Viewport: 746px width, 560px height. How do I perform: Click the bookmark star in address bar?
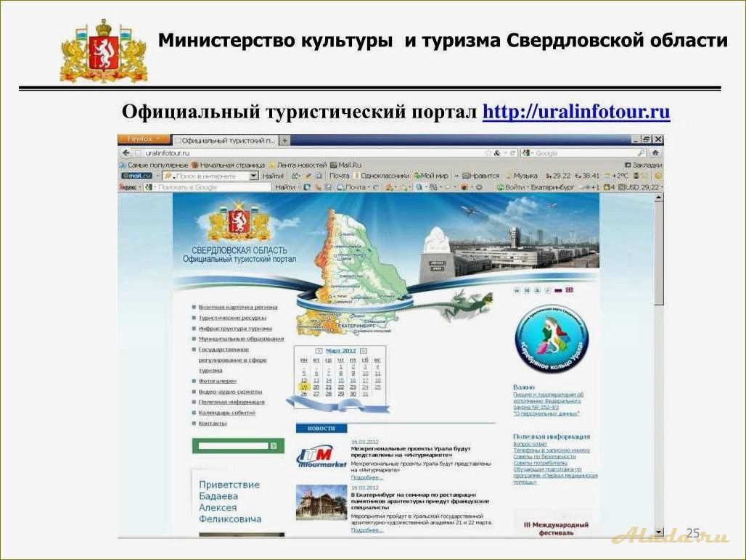pos(488,153)
